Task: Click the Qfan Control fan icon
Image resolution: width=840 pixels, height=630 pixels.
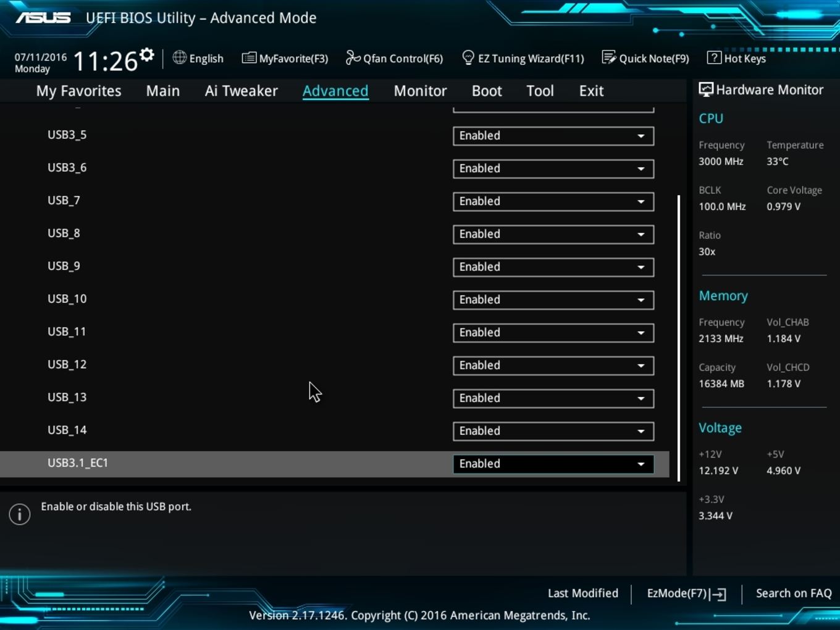Action: [353, 57]
